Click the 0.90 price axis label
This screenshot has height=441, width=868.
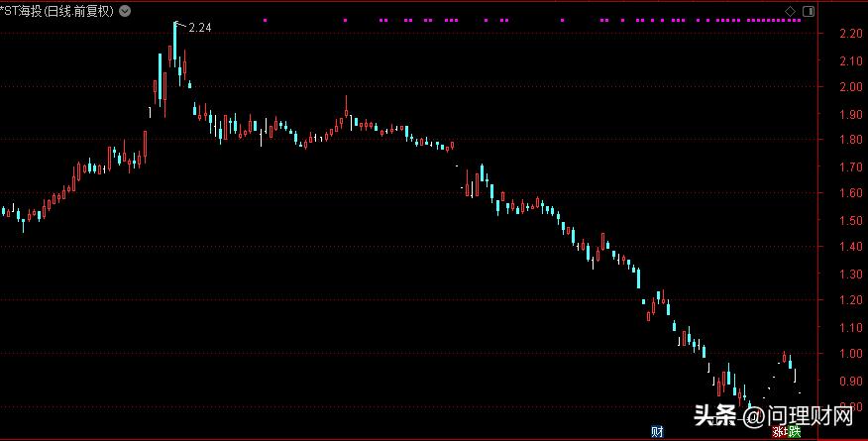click(851, 381)
